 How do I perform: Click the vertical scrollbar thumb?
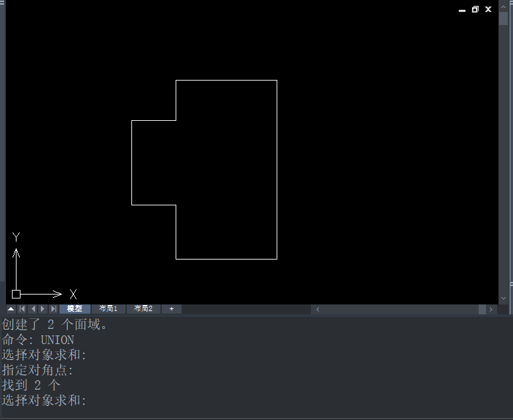(x=503, y=18)
